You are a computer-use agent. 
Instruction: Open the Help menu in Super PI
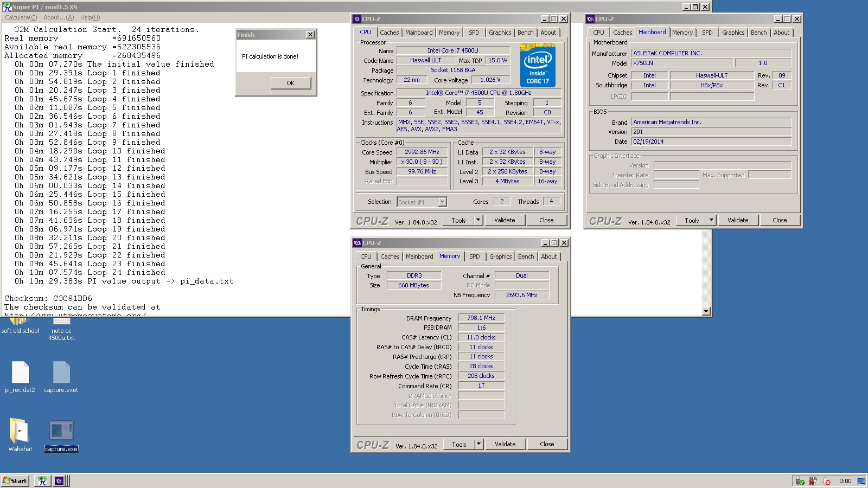click(90, 17)
